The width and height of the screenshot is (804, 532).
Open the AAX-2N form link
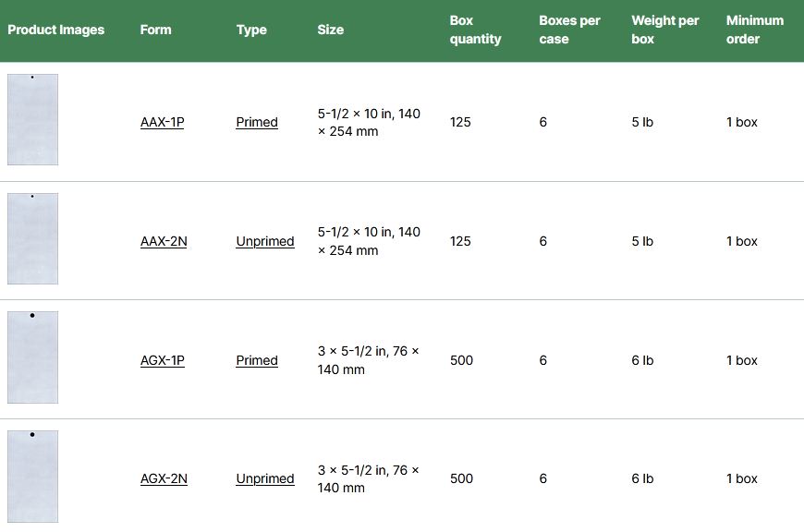[x=164, y=241]
